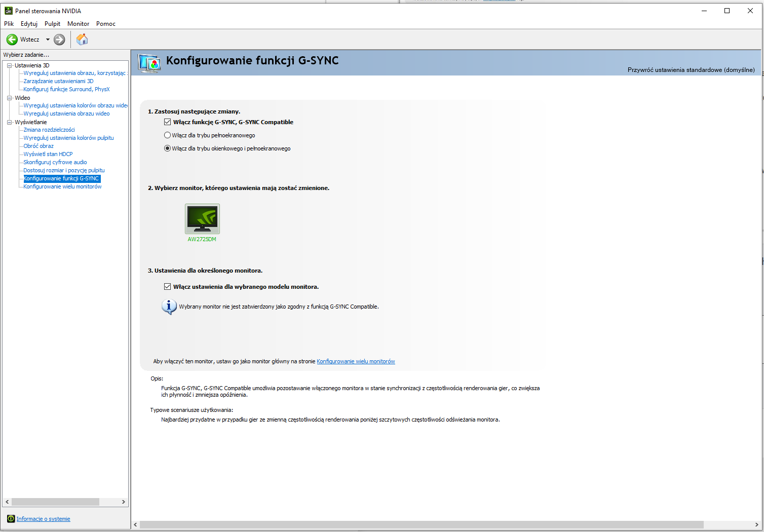Open the Monitor menu
764x532 pixels.
78,24
